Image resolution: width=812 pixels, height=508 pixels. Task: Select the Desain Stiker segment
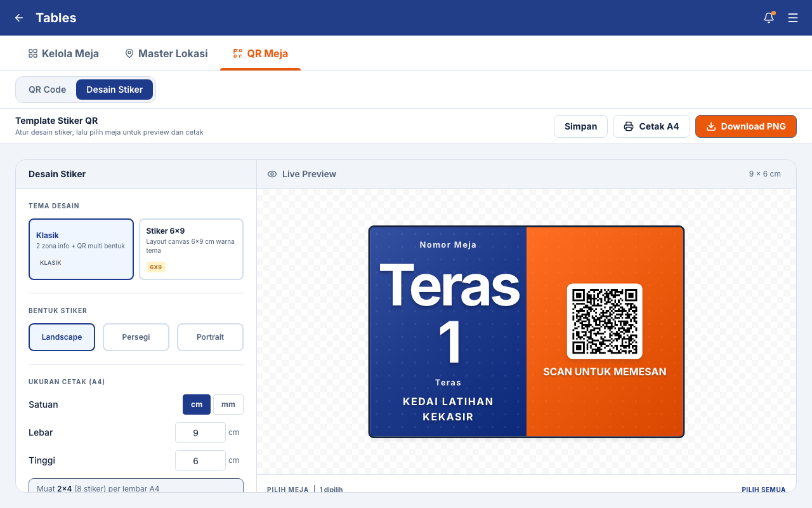[x=114, y=90]
